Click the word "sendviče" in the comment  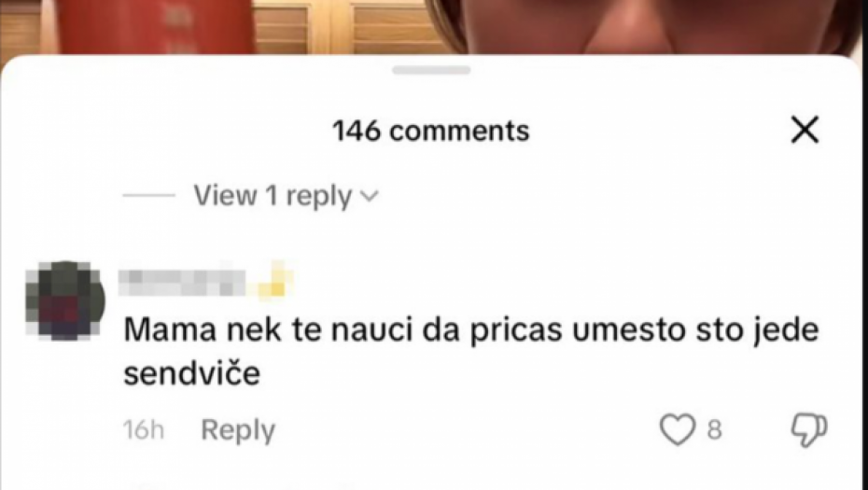pyautogui.click(x=191, y=372)
